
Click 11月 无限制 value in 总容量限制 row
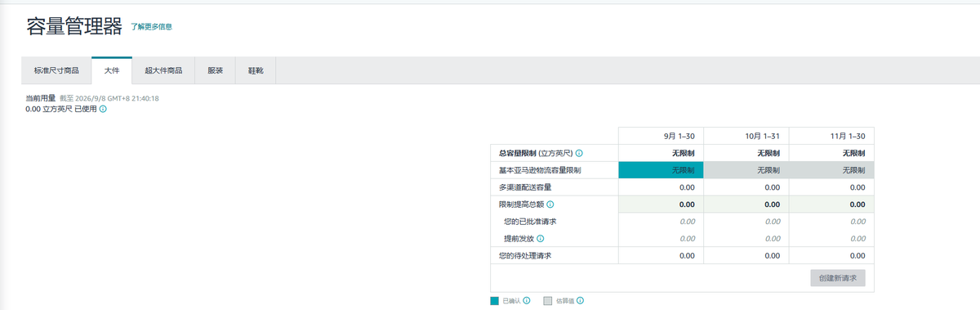pos(853,153)
